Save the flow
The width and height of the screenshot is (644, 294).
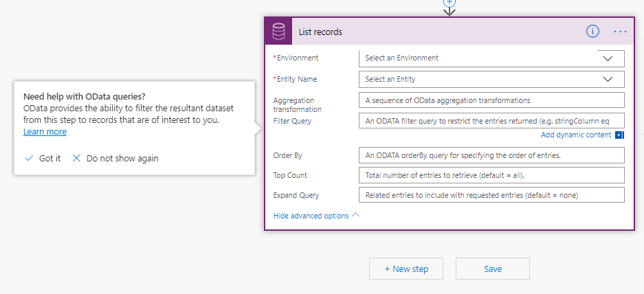point(493,269)
